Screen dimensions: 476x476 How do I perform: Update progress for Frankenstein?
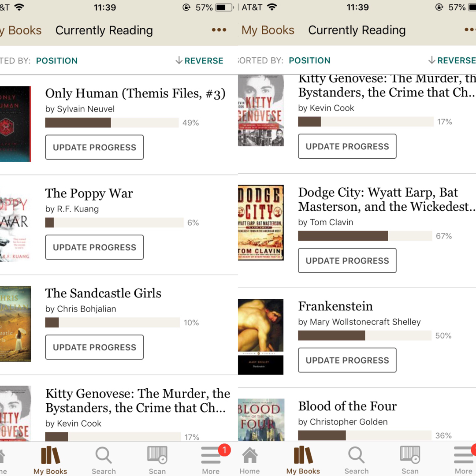pos(347,360)
